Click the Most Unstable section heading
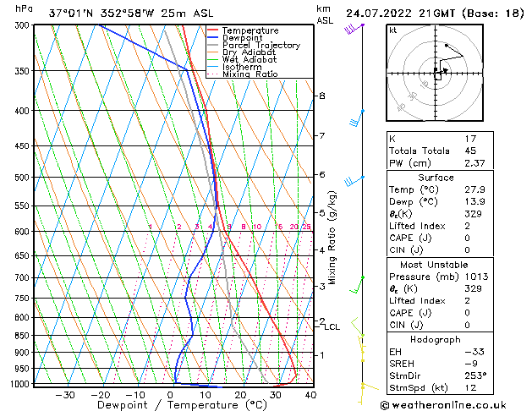Image resolution: width=532 pixels, height=411 pixels. [x=434, y=265]
